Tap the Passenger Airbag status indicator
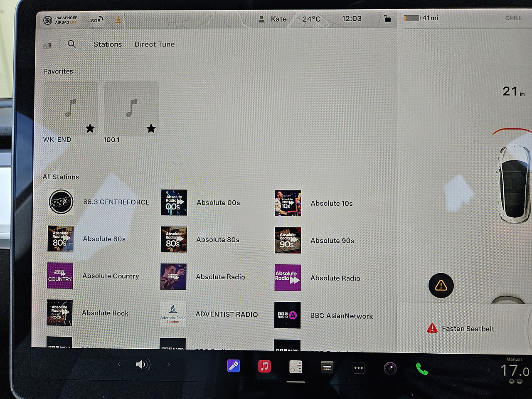Image resolution: width=532 pixels, height=399 pixels. pos(61,20)
